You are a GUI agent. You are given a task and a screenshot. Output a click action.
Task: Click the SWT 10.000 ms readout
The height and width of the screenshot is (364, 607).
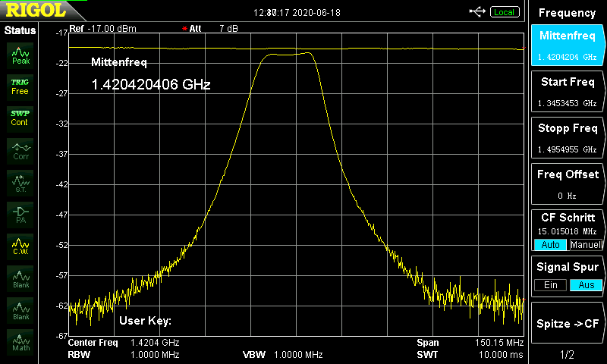[470, 355]
